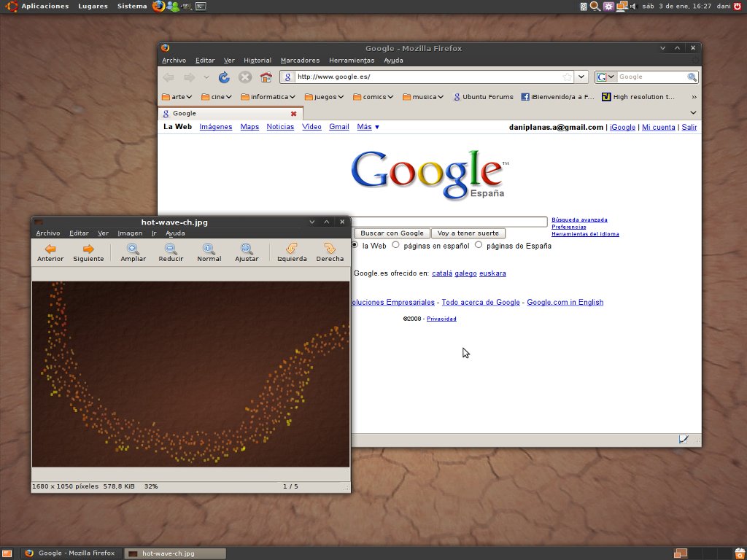Select 'páginas en español' radio button

point(395,245)
